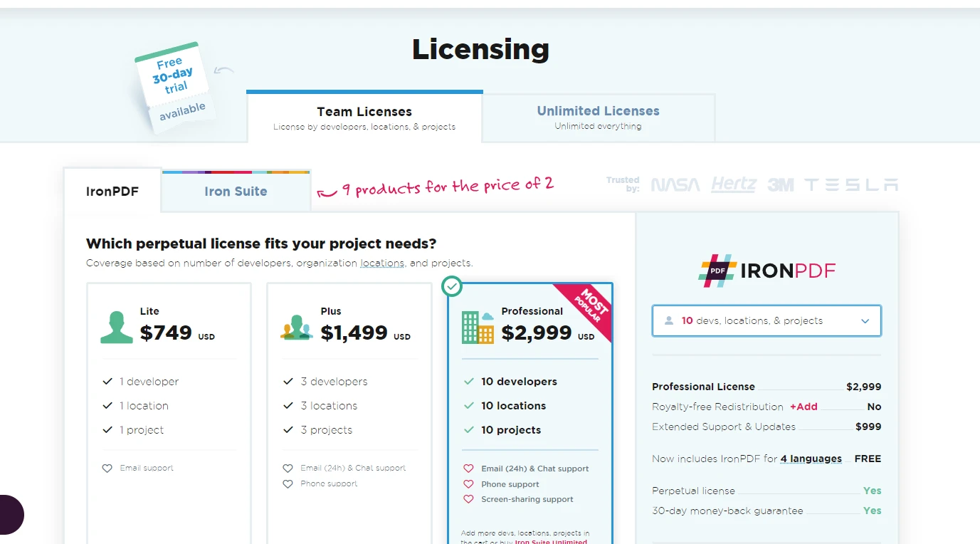The width and height of the screenshot is (980, 544).
Task: Choose the Professional $2,999 license card
Action: click(x=530, y=413)
